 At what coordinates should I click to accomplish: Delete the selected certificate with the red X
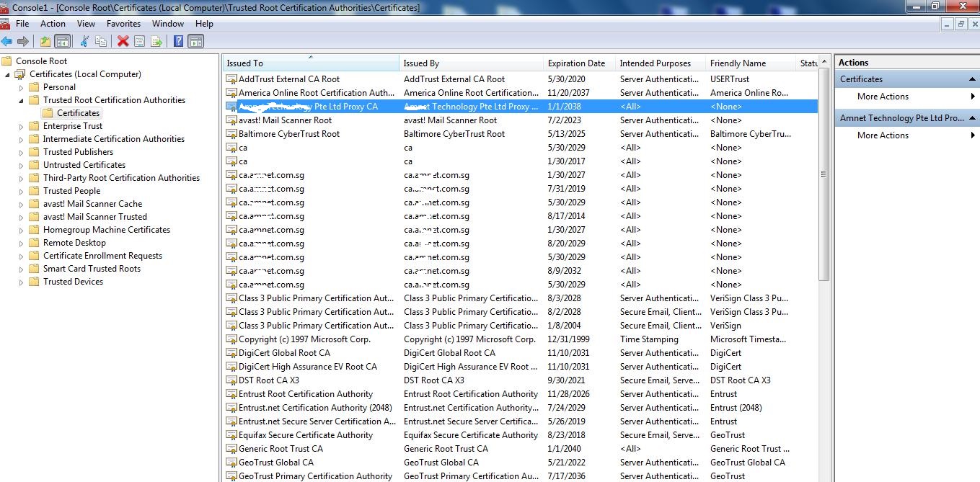[123, 41]
